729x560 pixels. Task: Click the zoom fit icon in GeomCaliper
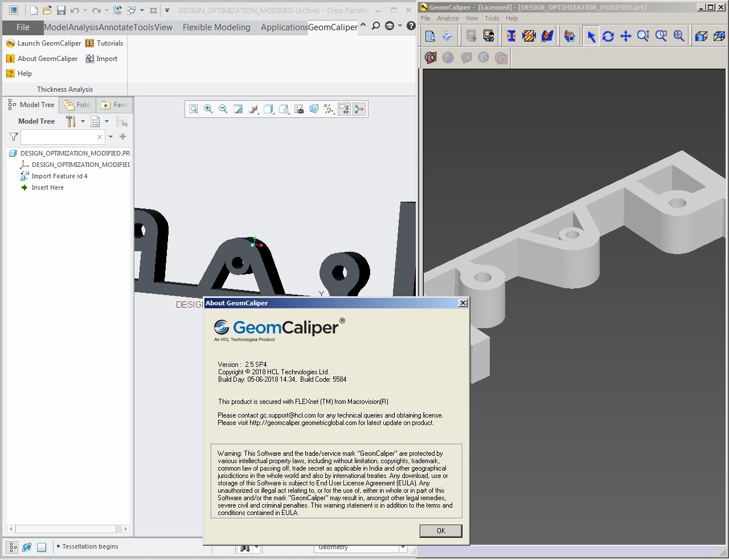point(679,36)
